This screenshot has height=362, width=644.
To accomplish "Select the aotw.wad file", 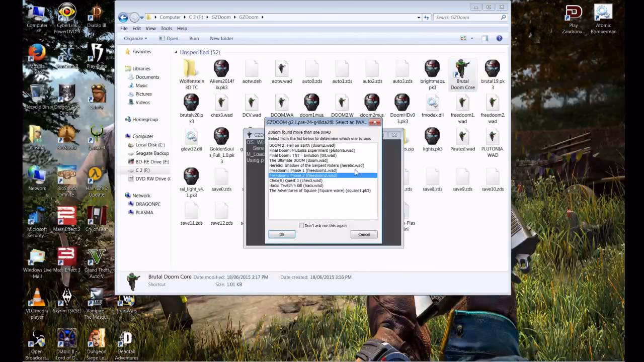I will click(x=282, y=71).
